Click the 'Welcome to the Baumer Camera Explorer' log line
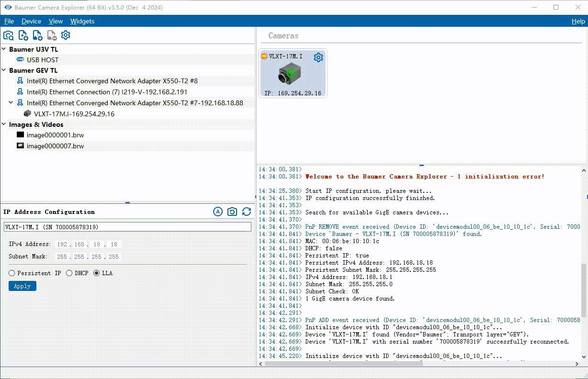The height and width of the screenshot is (379, 588). [425, 177]
